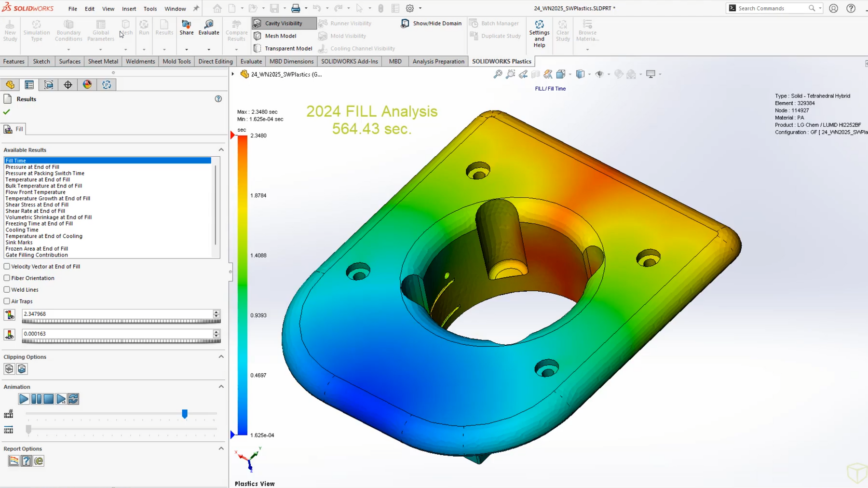This screenshot has height=488, width=868.
Task: Open the Results help question mark
Action: 218,99
